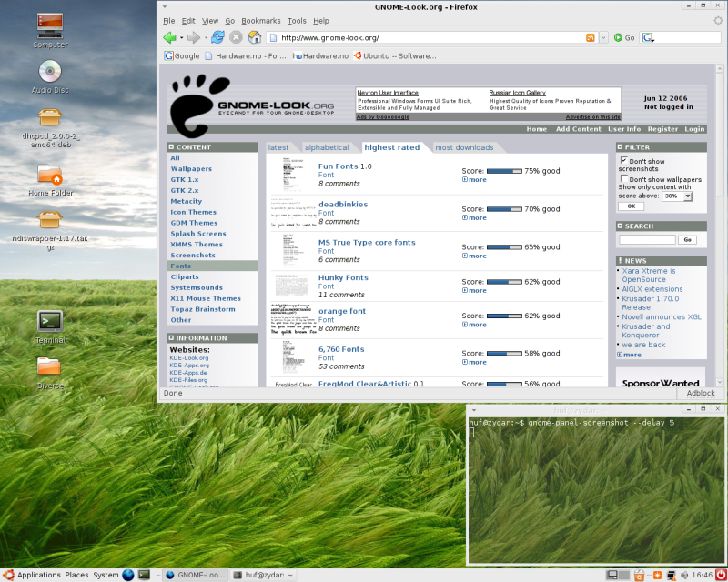Screen dimensions: 728x582
Task: Open the URL bar history dropdown
Action: click(603, 37)
